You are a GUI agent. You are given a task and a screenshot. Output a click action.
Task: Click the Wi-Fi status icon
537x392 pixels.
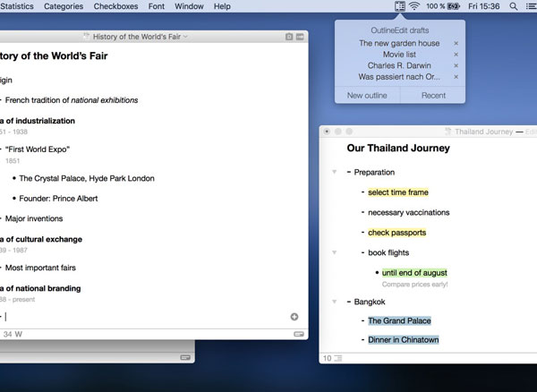(x=414, y=6)
